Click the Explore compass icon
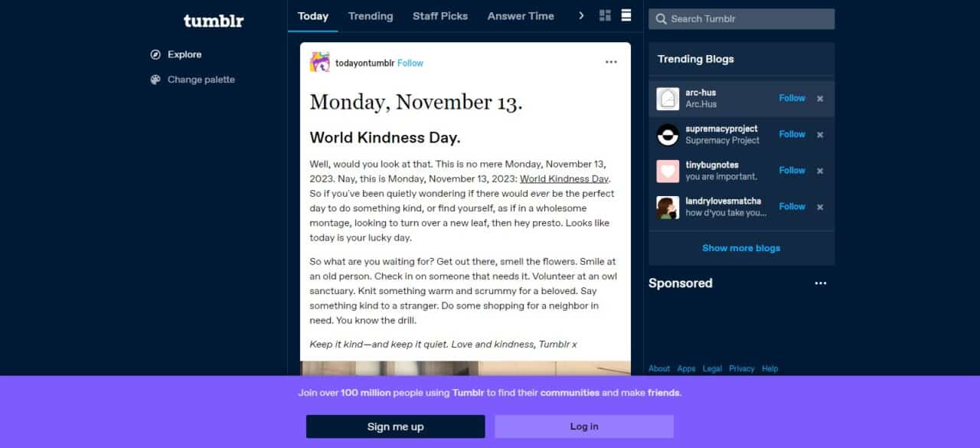Image resolution: width=980 pixels, height=448 pixels. click(155, 54)
